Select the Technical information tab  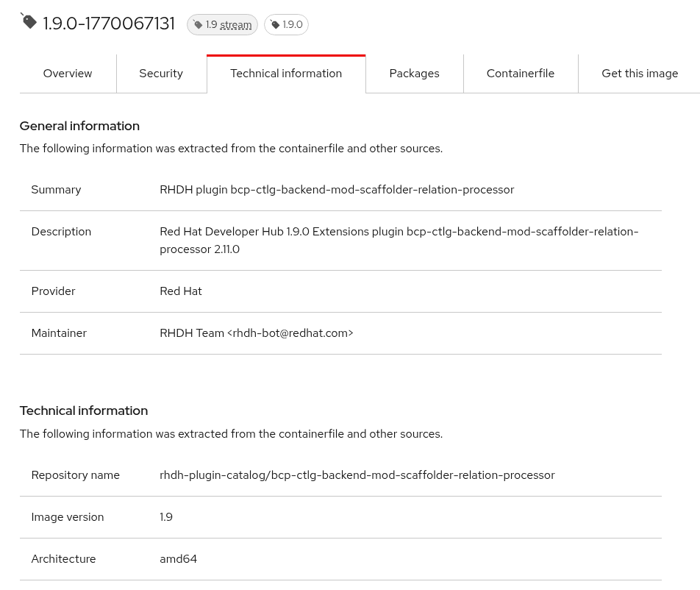click(286, 74)
